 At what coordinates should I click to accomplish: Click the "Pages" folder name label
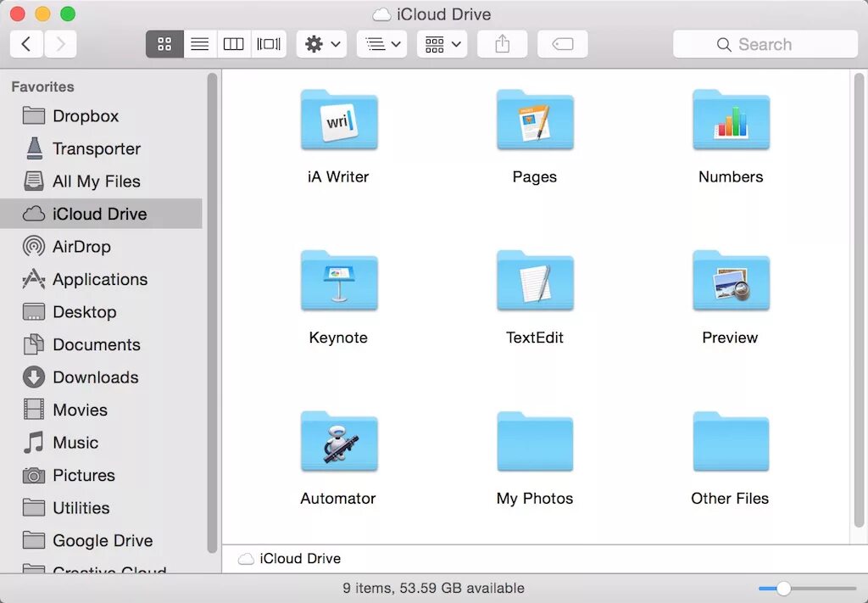pyautogui.click(x=535, y=176)
